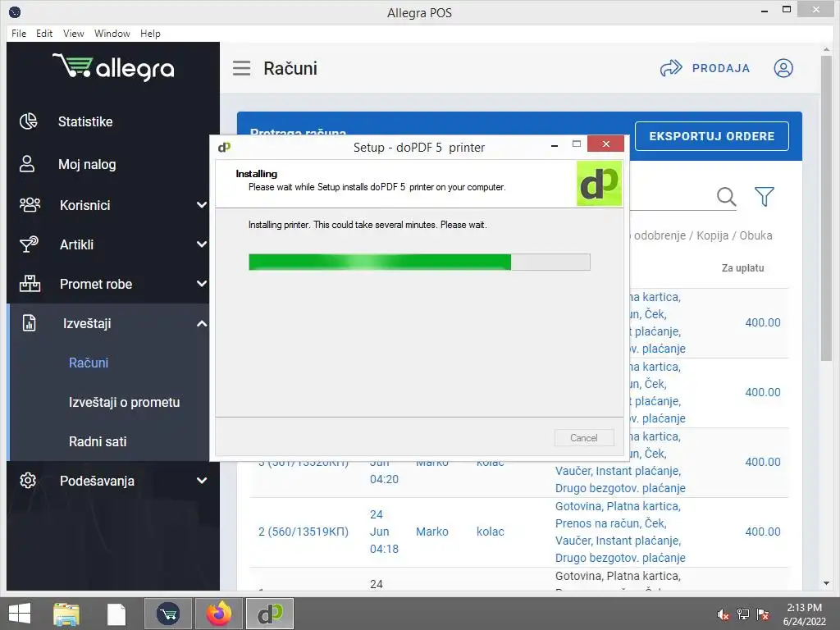Click Za uplatu column header
The image size is (840, 630).
coord(742,268)
